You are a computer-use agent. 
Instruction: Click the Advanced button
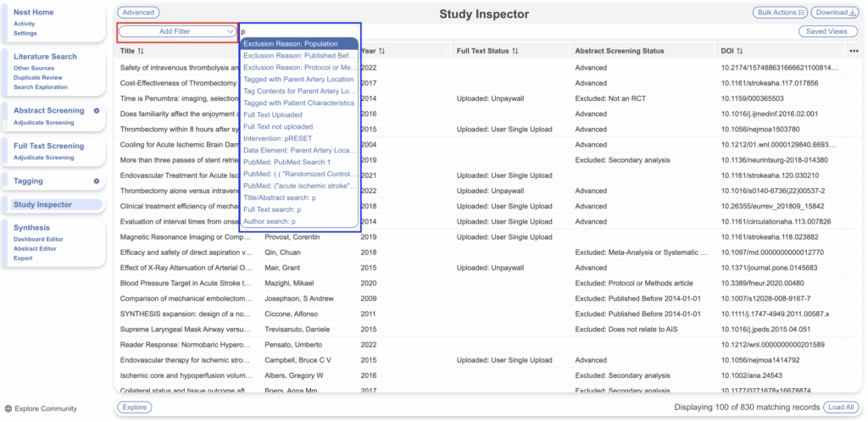click(x=139, y=13)
